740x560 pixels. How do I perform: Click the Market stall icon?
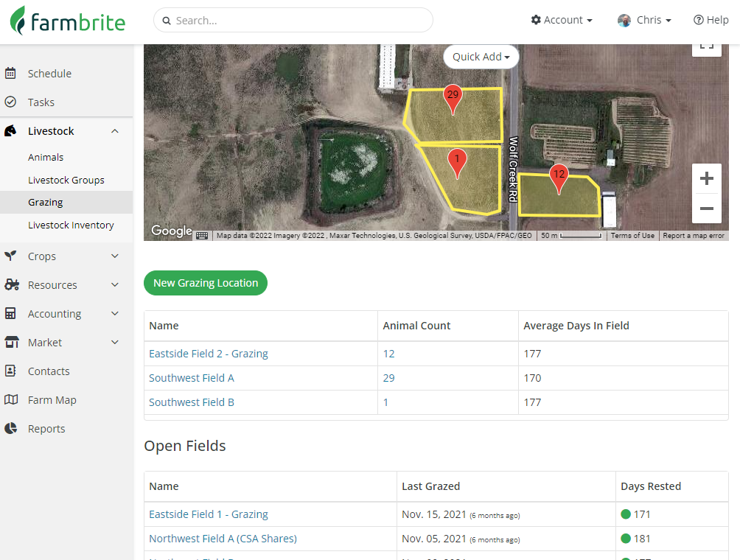pos(11,342)
